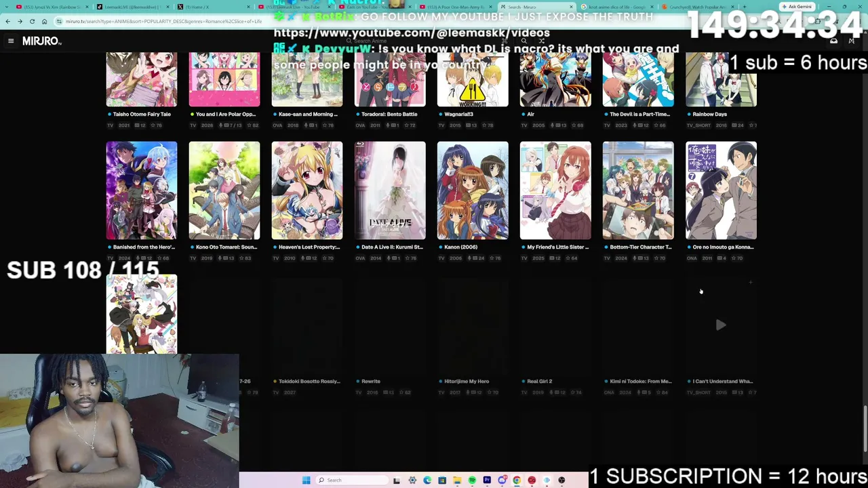This screenshot has width=868, height=488.
Task: Open the red circular taskbar app
Action: (x=532, y=481)
